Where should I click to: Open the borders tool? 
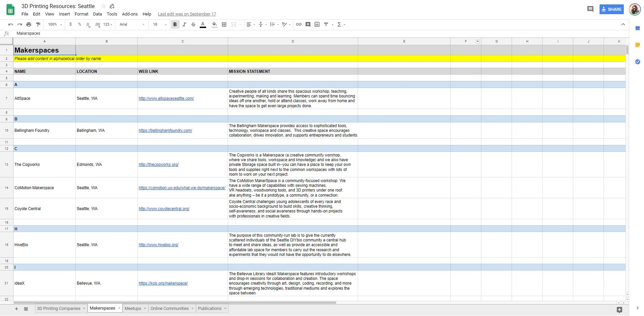tap(224, 24)
